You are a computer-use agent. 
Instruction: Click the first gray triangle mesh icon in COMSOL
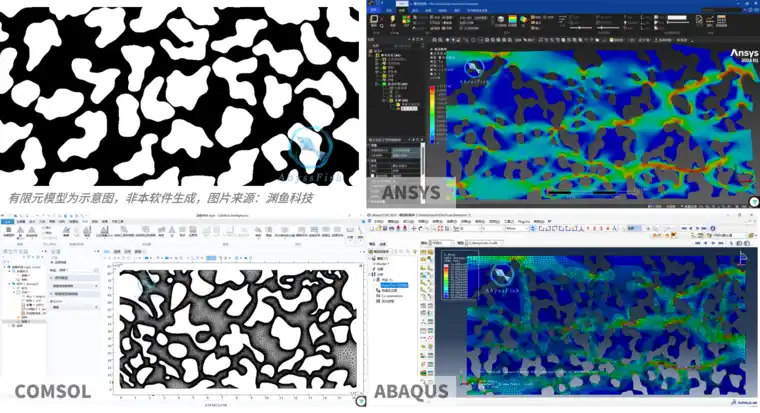coord(20,230)
